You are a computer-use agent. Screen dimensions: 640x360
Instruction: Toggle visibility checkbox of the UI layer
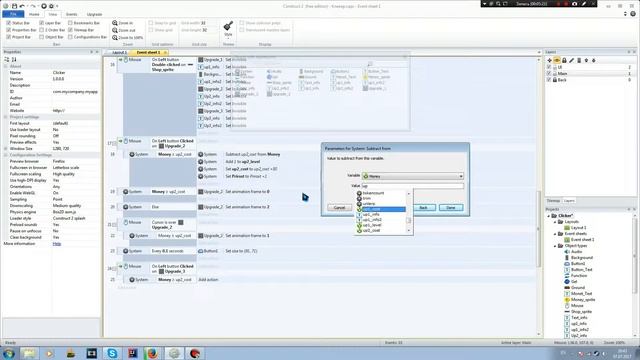[549, 67]
